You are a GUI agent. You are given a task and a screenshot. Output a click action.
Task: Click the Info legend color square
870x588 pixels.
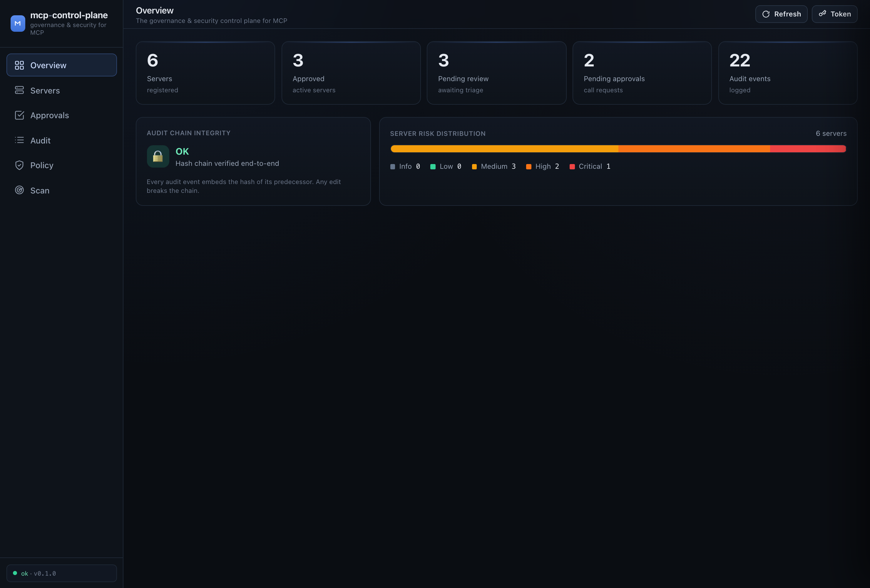coord(393,167)
